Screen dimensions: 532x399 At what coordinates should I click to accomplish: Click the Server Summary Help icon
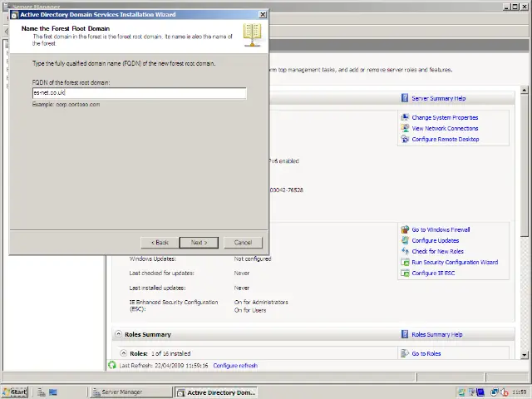click(405, 98)
